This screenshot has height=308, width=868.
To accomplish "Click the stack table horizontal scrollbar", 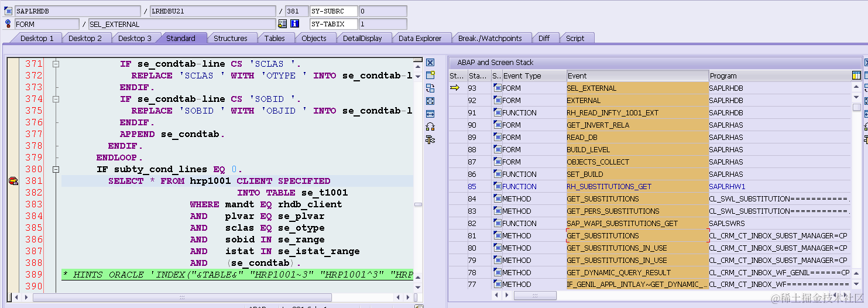I will coord(535,296).
